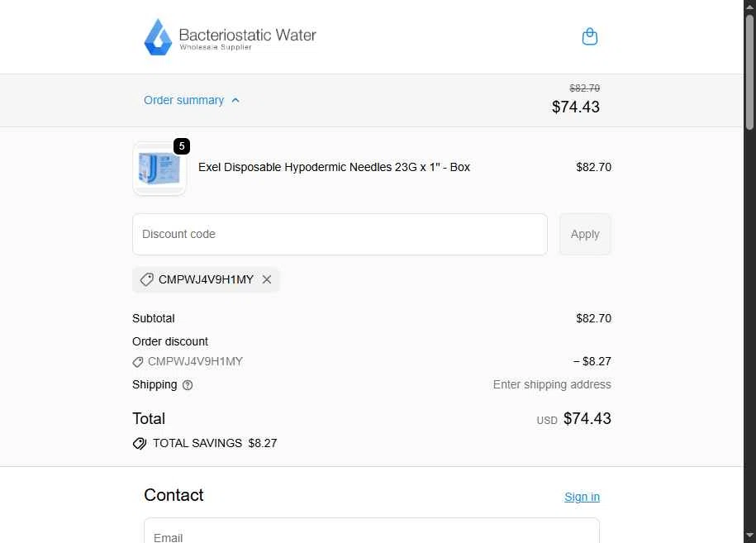Click the tag icon in the discount chip
This screenshot has width=756, height=543.
[x=146, y=279]
